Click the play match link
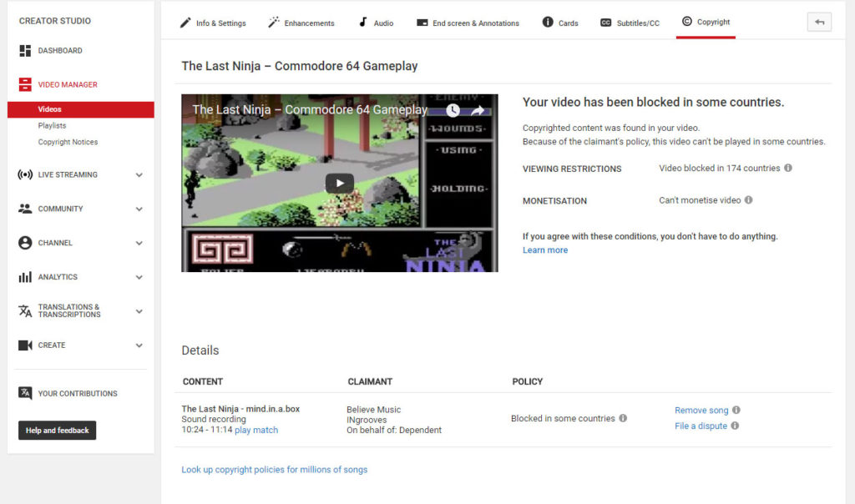This screenshot has height=504, width=855. pos(256,430)
